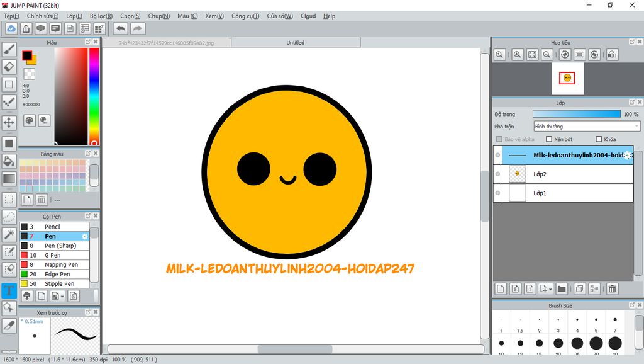Image resolution: width=644 pixels, height=364 pixels.
Task: Click the zoom out magnifier in Navigator
Action: tap(547, 54)
